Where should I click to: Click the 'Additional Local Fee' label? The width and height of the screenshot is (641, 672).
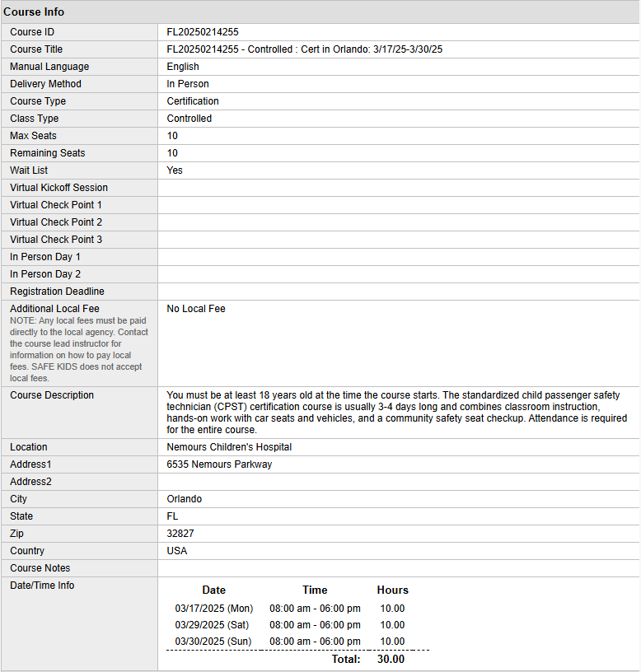[x=54, y=309]
